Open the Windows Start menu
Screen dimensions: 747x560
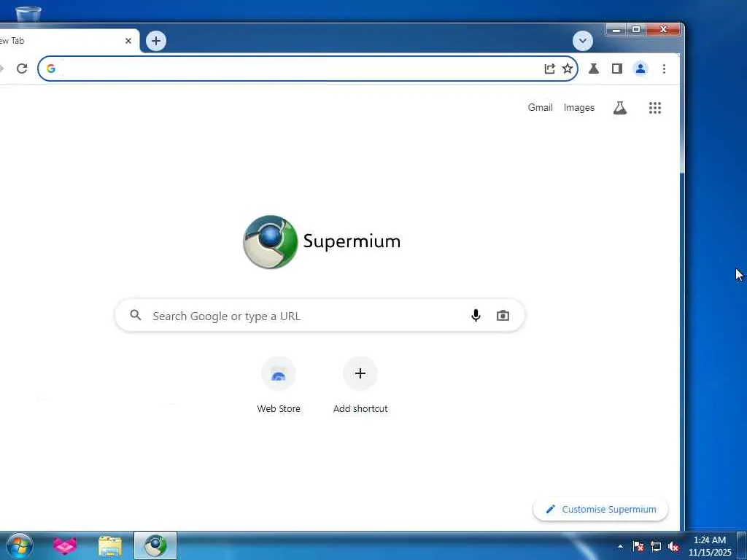[x=20, y=545]
